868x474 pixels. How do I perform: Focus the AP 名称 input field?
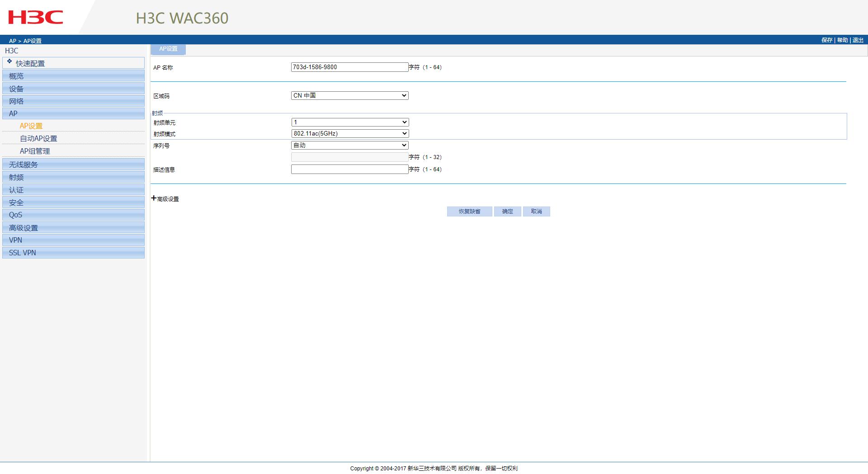(x=350, y=67)
